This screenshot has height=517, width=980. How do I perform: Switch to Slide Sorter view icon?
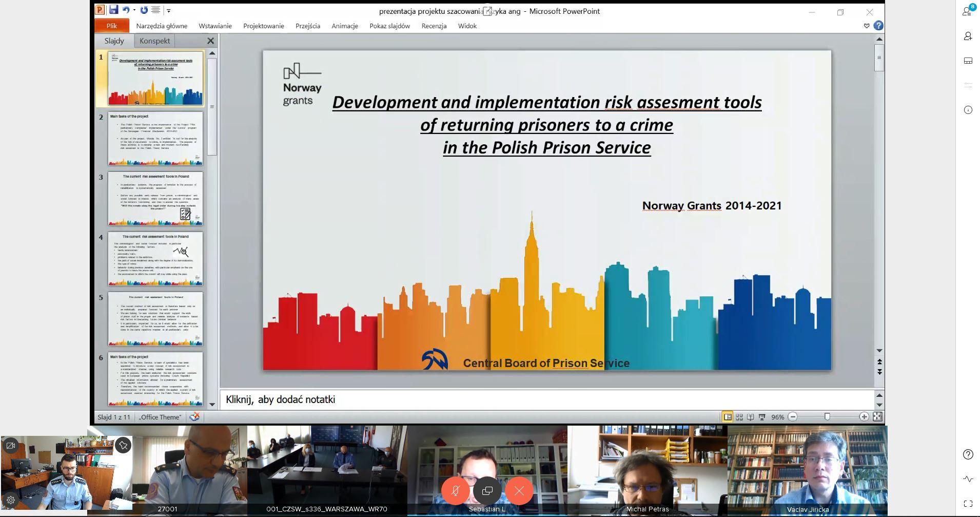739,417
